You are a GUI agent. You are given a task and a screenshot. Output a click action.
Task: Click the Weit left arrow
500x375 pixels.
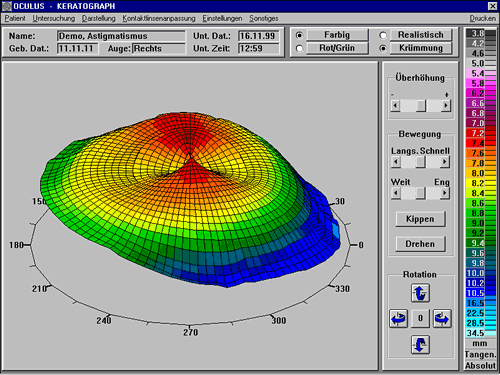point(396,193)
